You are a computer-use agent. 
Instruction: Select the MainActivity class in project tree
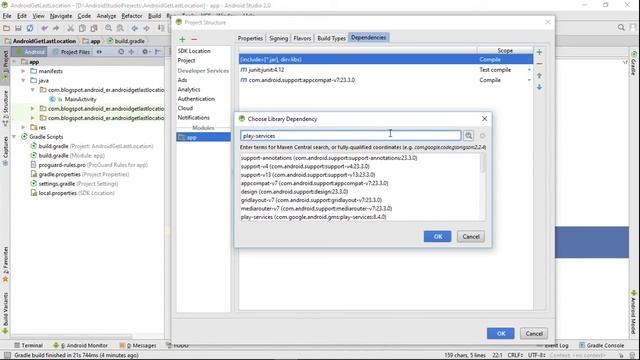[x=80, y=99]
